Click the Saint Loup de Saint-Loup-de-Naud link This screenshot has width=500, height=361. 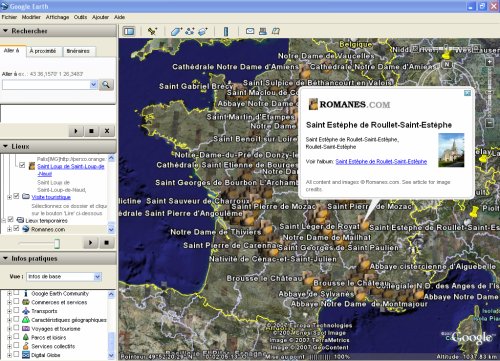coord(71,170)
